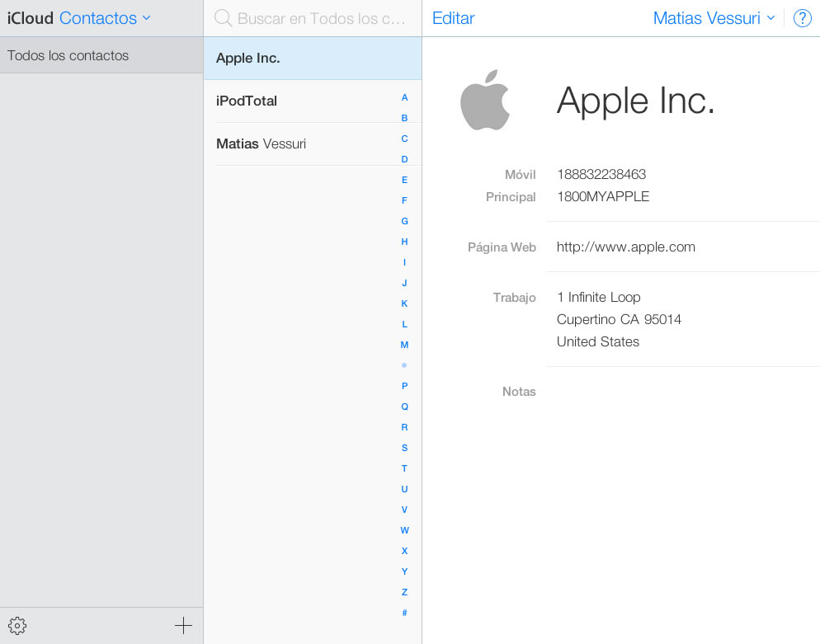Open the http://www.apple.com web page link
Viewport: 820px width, 644px height.
point(626,247)
